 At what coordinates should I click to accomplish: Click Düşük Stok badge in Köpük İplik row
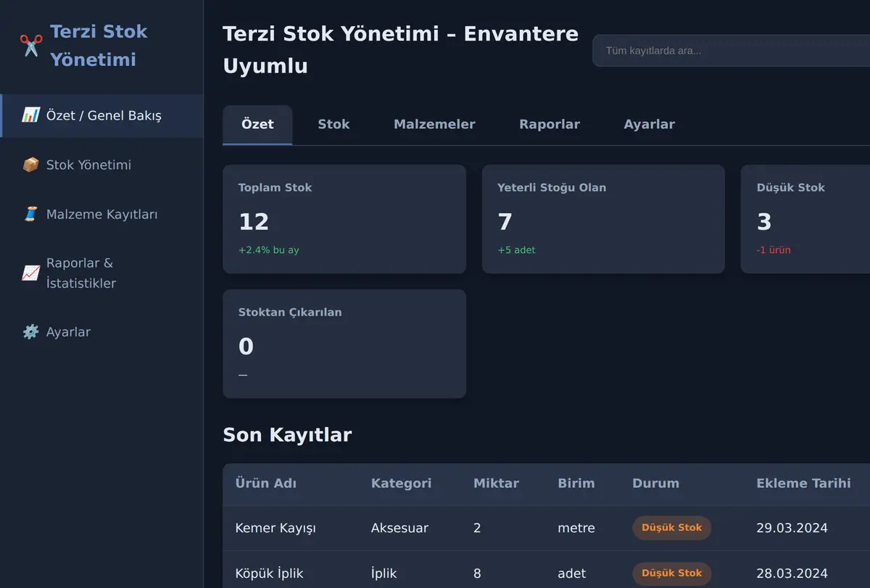[x=672, y=573]
